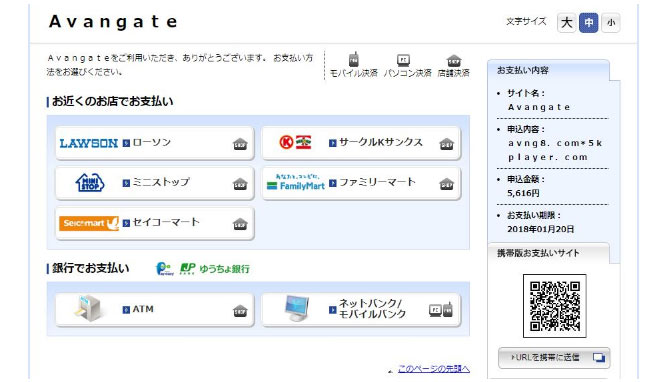
Task: Click the LAWSON logo
Action: (89, 143)
